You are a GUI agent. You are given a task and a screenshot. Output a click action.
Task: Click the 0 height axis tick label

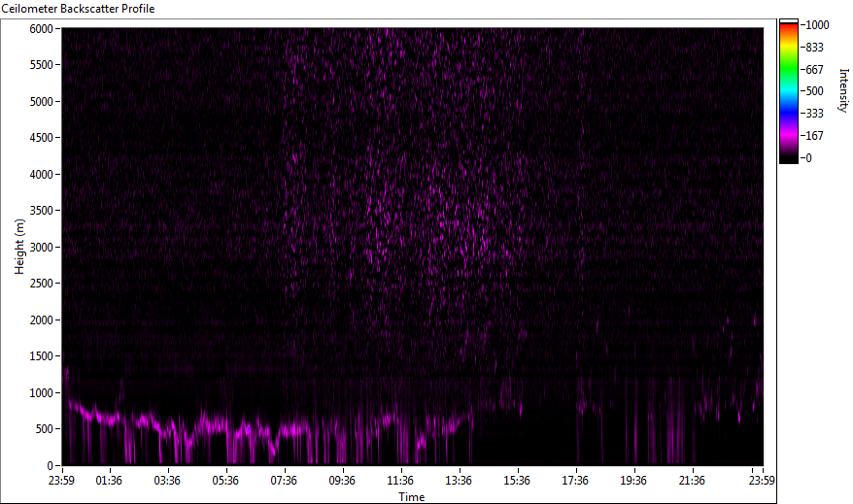click(x=48, y=465)
